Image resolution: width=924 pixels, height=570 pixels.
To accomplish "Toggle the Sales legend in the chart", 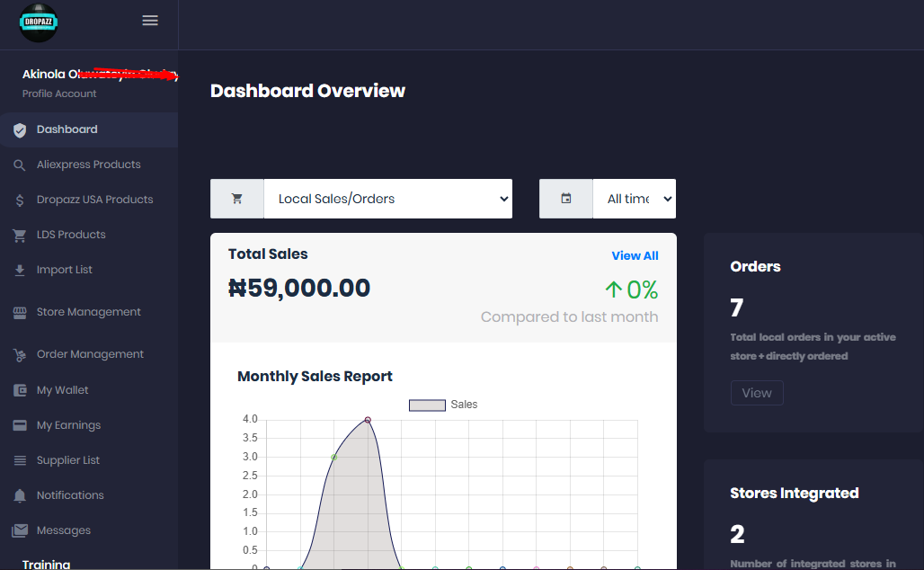I will [443, 405].
